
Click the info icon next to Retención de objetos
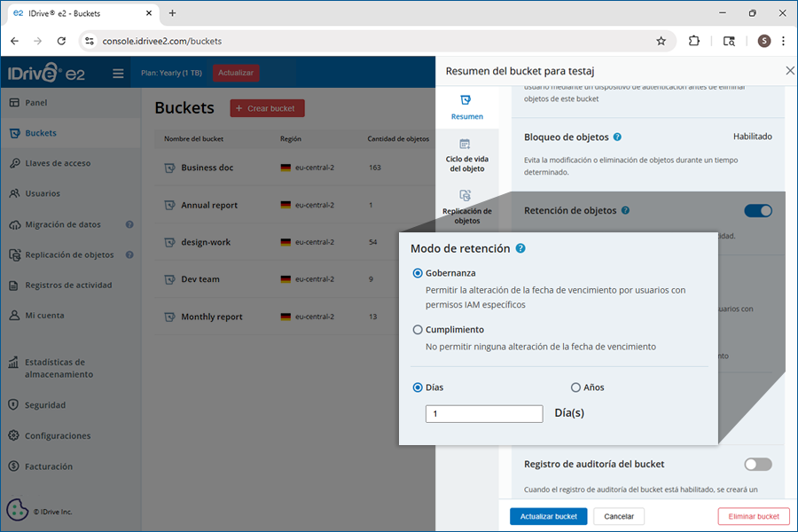[625, 211]
